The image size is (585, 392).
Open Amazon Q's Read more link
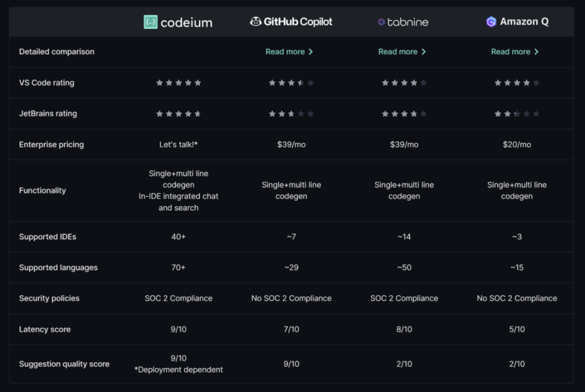510,52
